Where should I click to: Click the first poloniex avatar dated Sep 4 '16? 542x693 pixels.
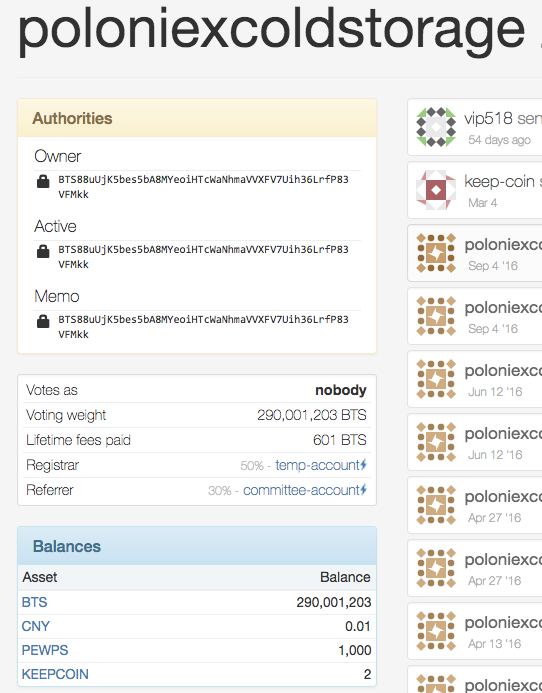point(436,253)
